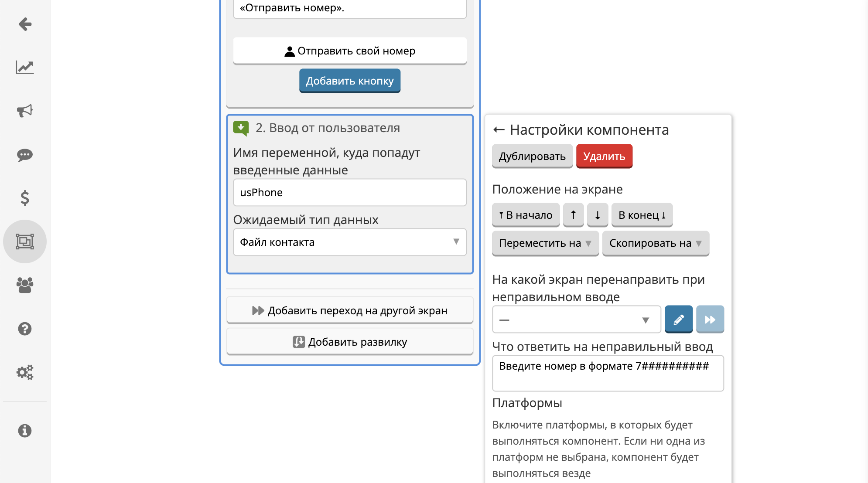
Task: Click the green user input component icon
Action: (241, 128)
